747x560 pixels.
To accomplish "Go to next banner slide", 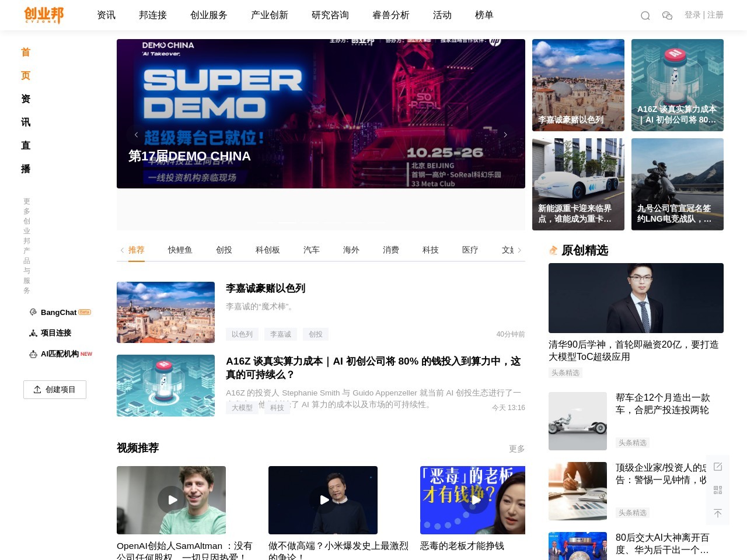I will (505, 135).
